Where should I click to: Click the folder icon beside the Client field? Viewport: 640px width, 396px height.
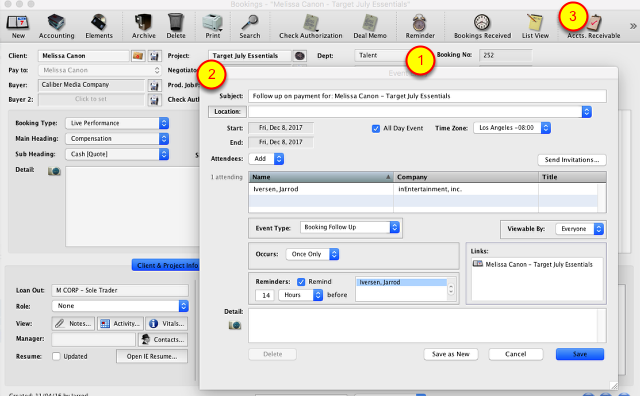click(x=138, y=56)
